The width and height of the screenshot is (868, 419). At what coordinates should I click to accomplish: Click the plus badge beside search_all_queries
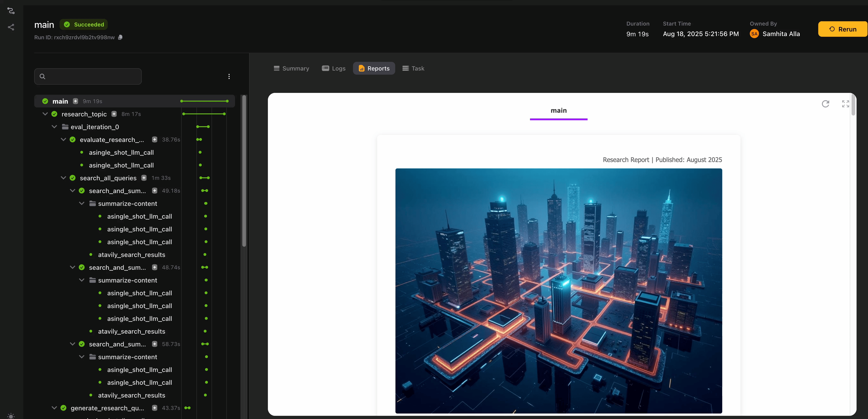tap(144, 178)
